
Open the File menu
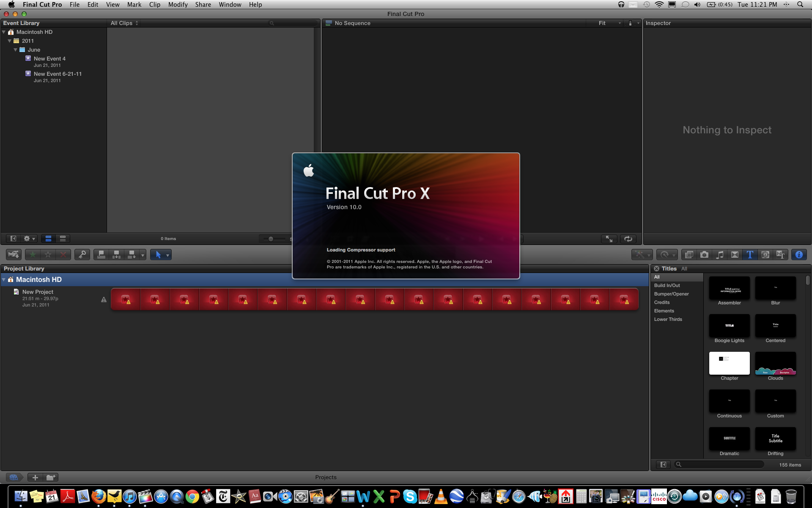[74, 4]
